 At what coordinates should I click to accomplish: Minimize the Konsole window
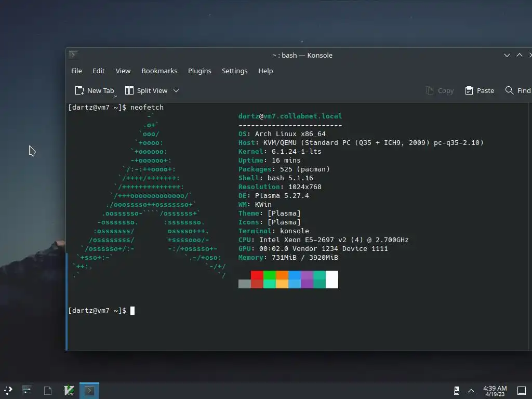[x=507, y=55]
